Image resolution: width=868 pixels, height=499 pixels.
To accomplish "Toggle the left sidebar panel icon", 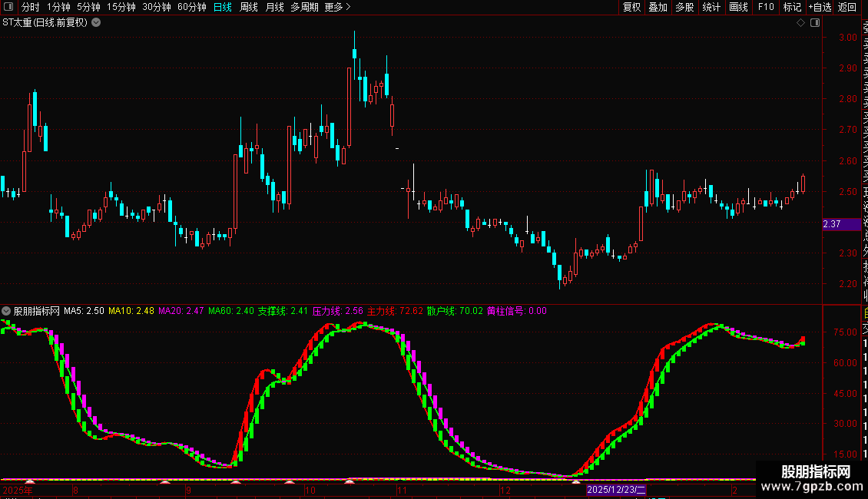I will (8, 7).
